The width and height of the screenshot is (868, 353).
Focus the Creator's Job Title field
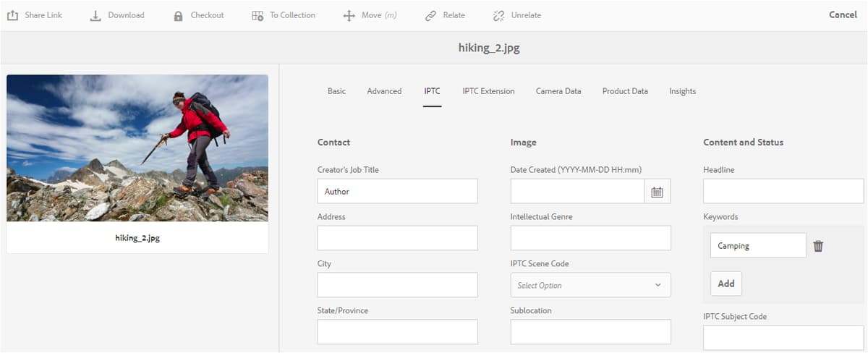[397, 192]
